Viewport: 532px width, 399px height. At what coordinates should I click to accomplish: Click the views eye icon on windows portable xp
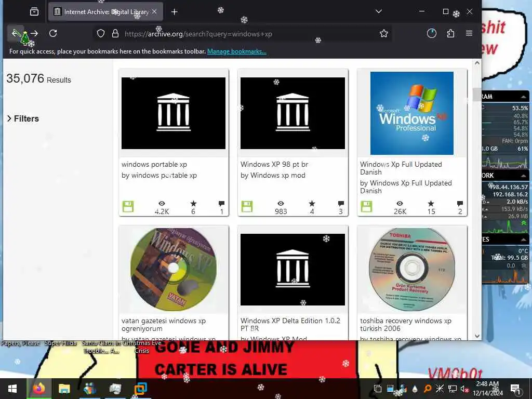(x=162, y=203)
